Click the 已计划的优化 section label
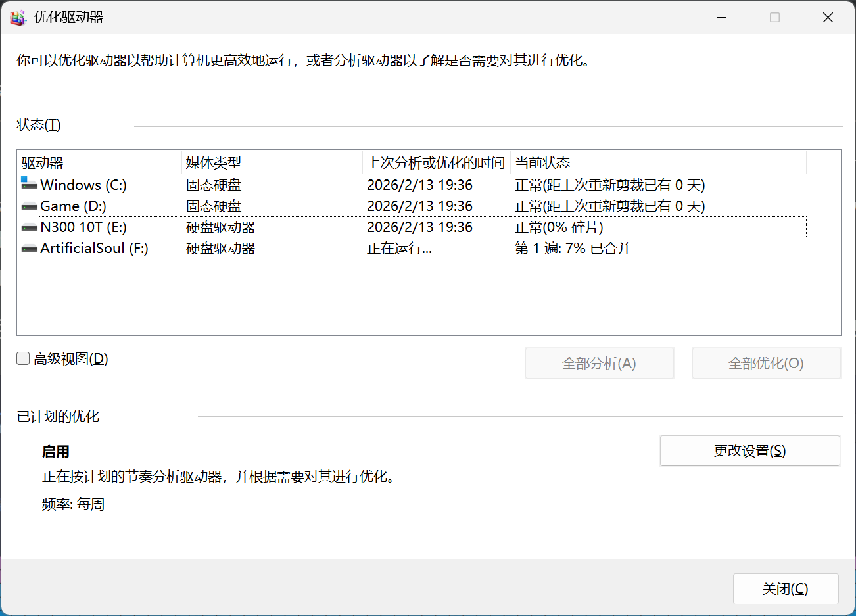 click(x=58, y=416)
